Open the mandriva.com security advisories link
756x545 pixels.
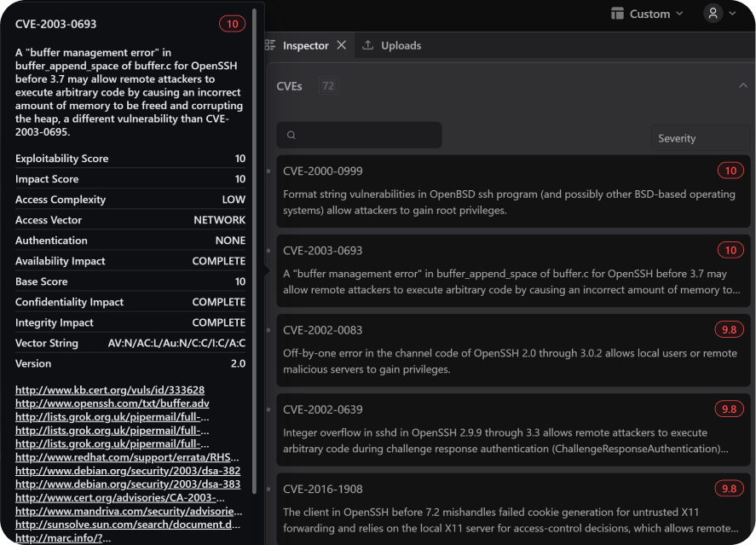pos(129,511)
